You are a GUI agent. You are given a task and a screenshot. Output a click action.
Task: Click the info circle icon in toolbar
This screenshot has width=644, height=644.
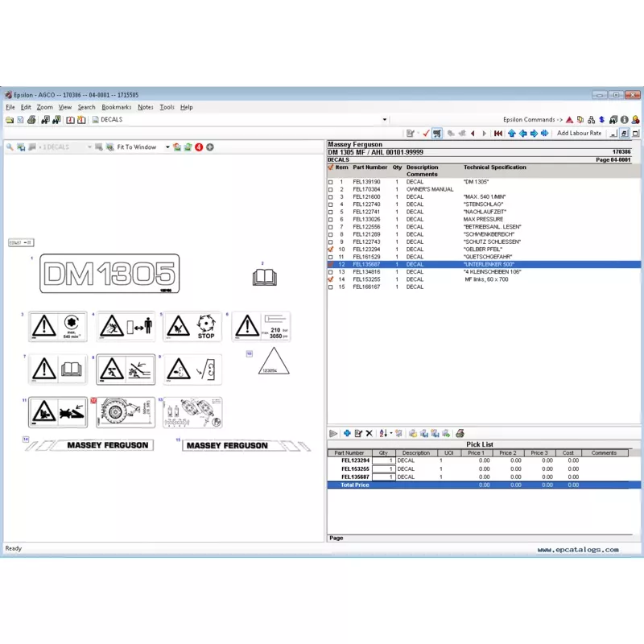point(625,119)
